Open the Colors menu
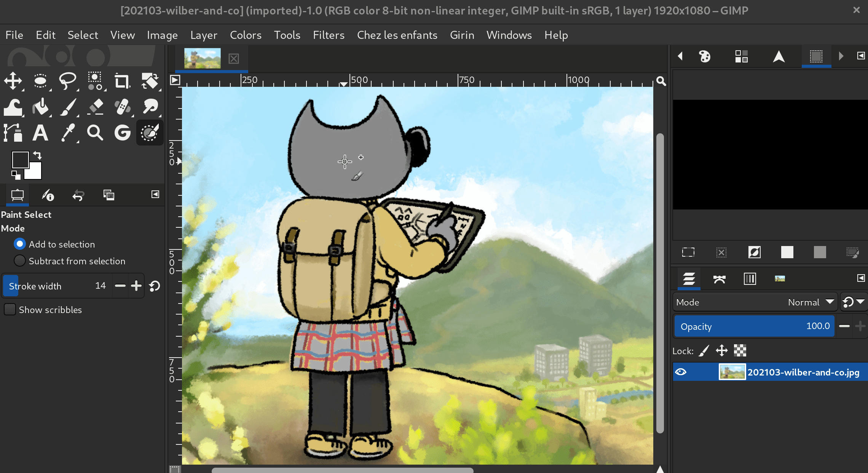The image size is (868, 473). pyautogui.click(x=245, y=35)
